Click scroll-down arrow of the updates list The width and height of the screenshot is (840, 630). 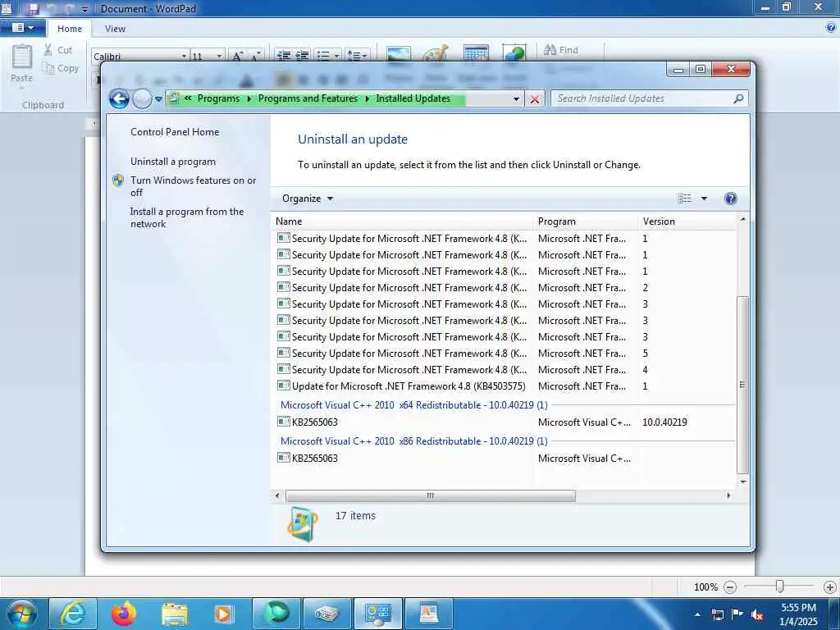pyautogui.click(x=742, y=482)
